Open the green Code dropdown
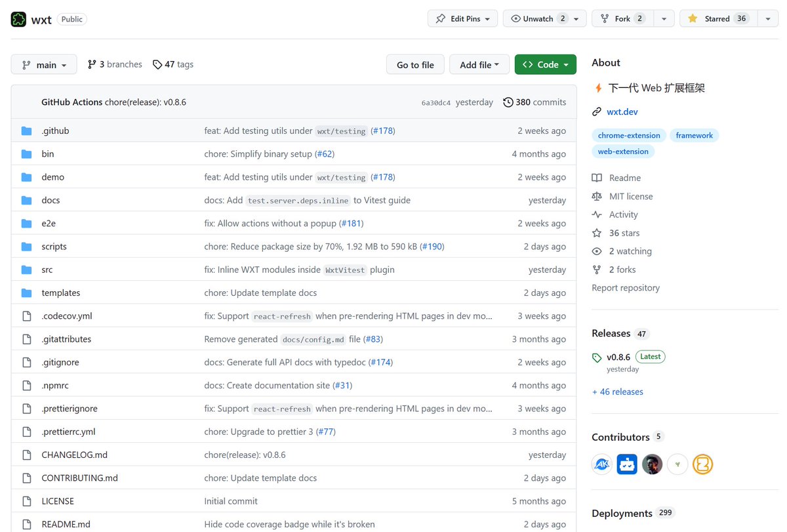Image resolution: width=787 pixels, height=532 pixels. (x=546, y=65)
